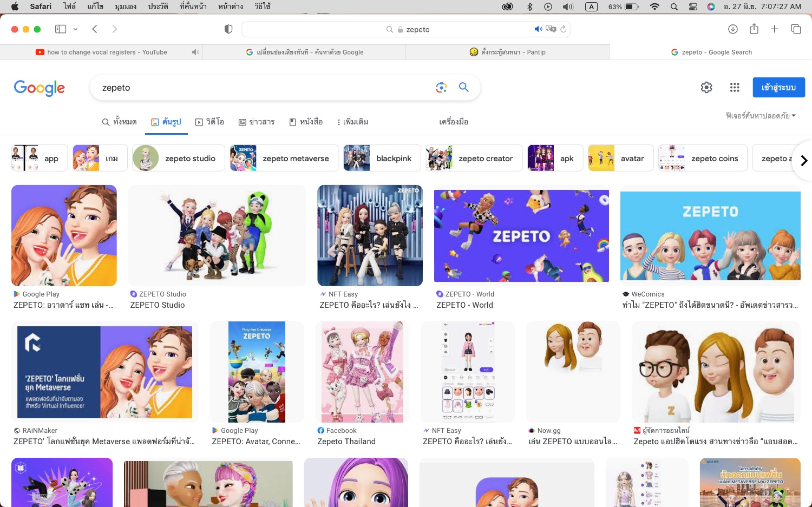Open Wi-Fi status in menu bar
812x507 pixels.
[654, 6]
